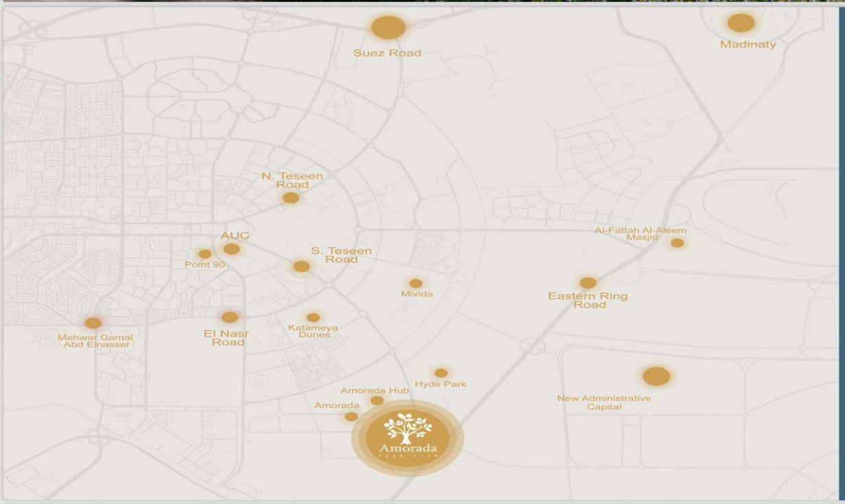Click the "Hyde Park" text label
845x504 pixels.
(441, 384)
